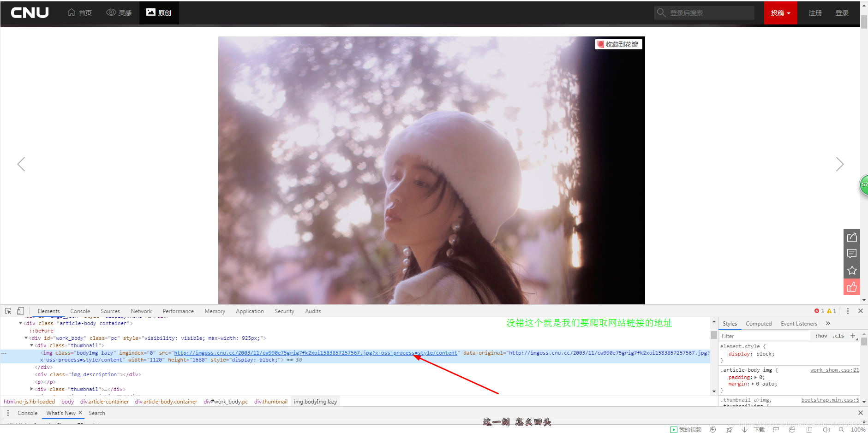Close the What's New drawer tab
868x433 pixels.
coord(80,413)
